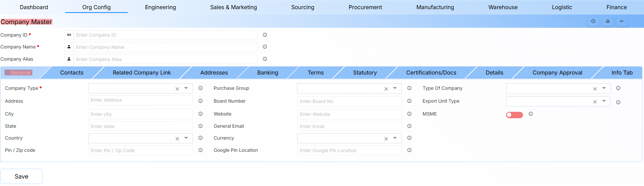
Task: Click info icon next to Company Name
Action: click(x=265, y=47)
